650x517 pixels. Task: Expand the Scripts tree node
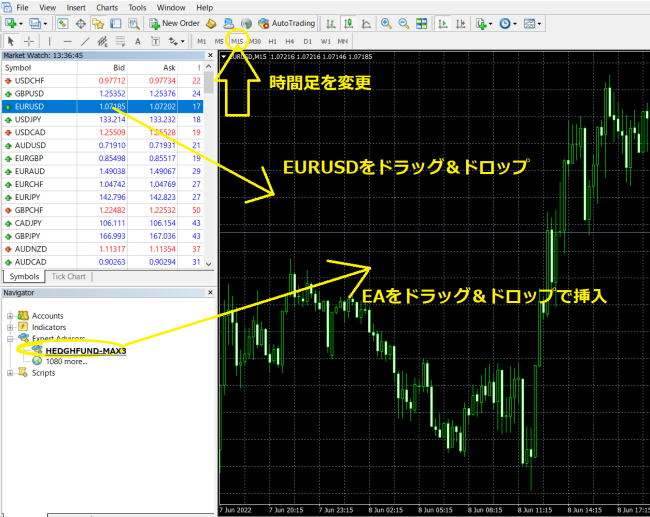click(x=10, y=373)
